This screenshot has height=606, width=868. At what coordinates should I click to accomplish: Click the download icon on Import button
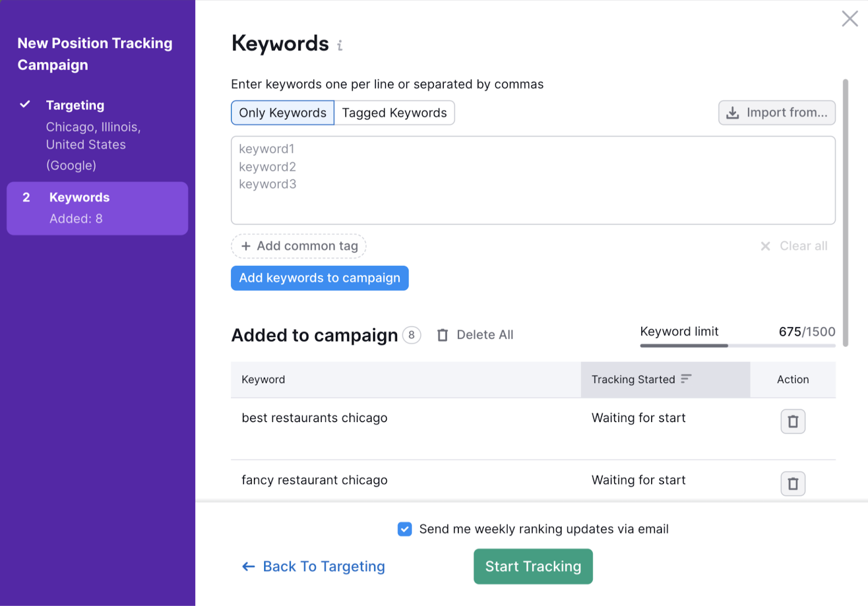(733, 113)
